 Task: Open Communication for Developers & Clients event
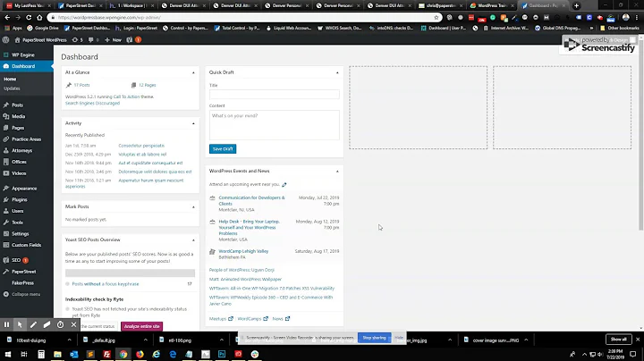click(251, 200)
